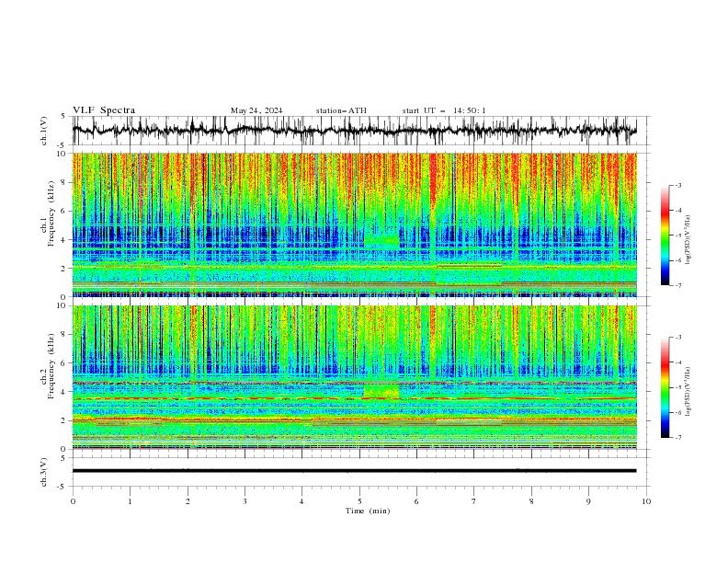Click the ch.1 colorbar "log(PSD)(V²/Hz)" label

click(688, 240)
